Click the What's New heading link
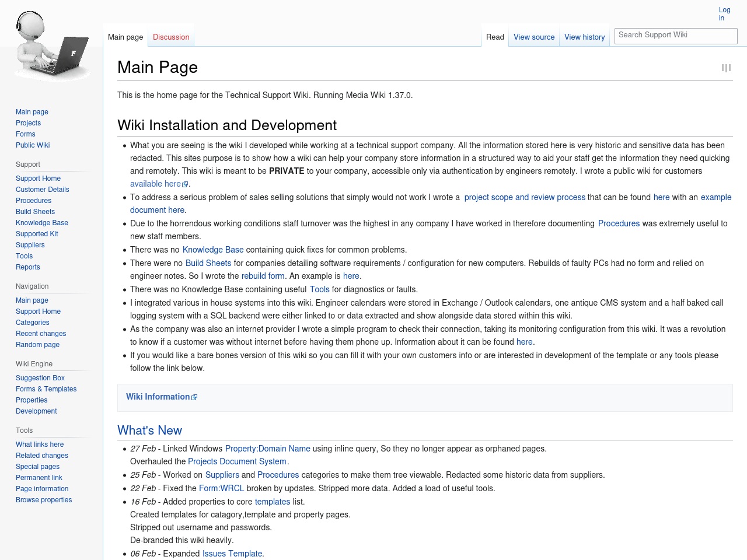The height and width of the screenshot is (560, 747). pyautogui.click(x=149, y=430)
